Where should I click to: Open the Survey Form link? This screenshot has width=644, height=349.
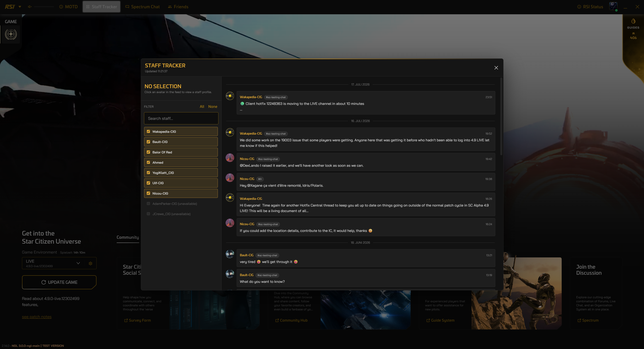[x=137, y=320]
